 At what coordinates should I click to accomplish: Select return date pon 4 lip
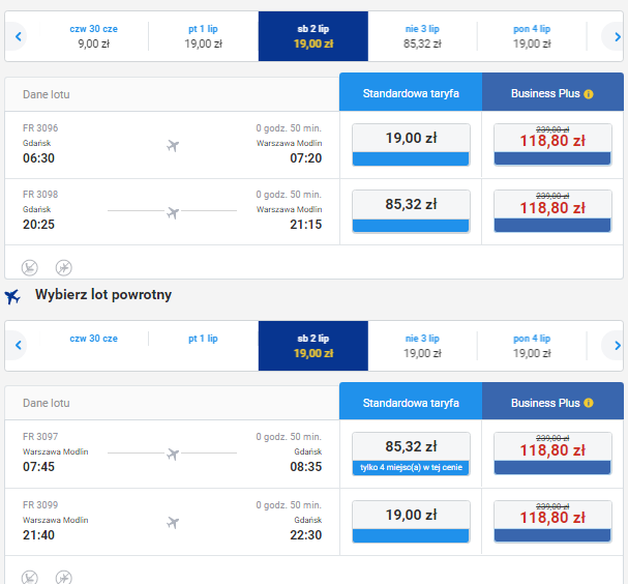[x=531, y=346]
